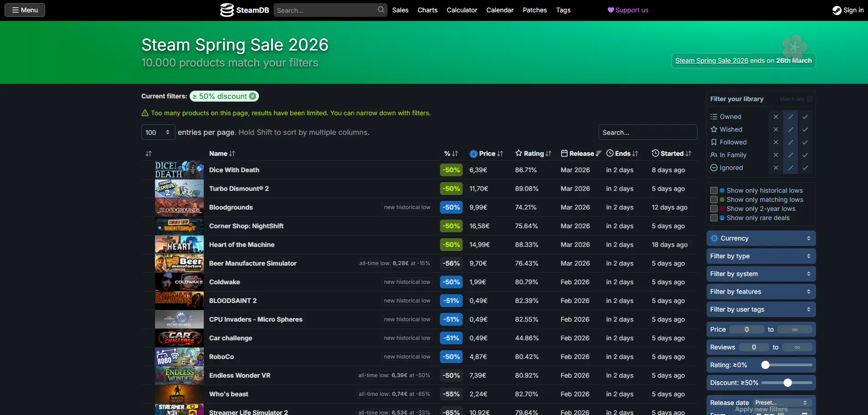Sort table by Price column
Viewport: 868px width, 415px height.
[486, 154]
